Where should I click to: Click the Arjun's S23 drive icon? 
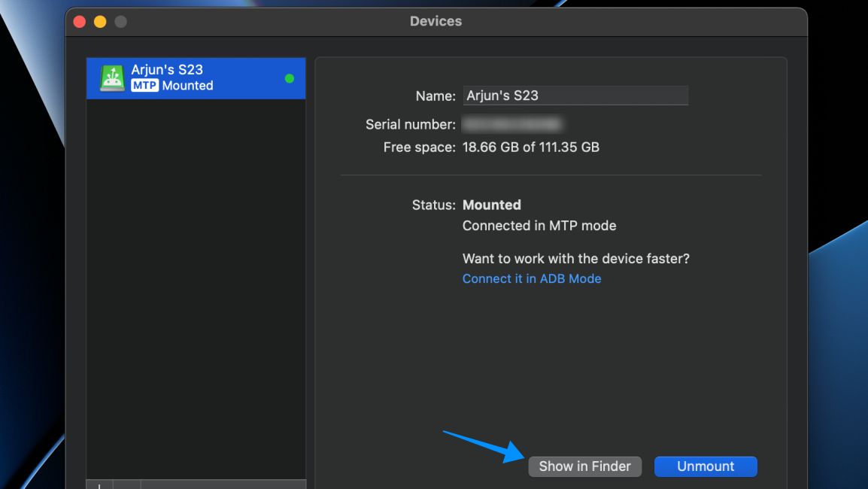pyautogui.click(x=111, y=77)
